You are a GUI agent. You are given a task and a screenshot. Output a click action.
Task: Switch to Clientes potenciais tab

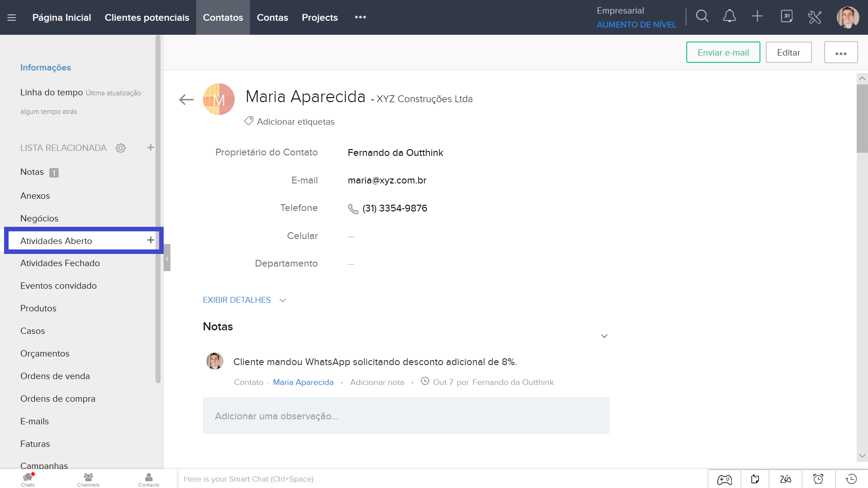pyautogui.click(x=147, y=18)
